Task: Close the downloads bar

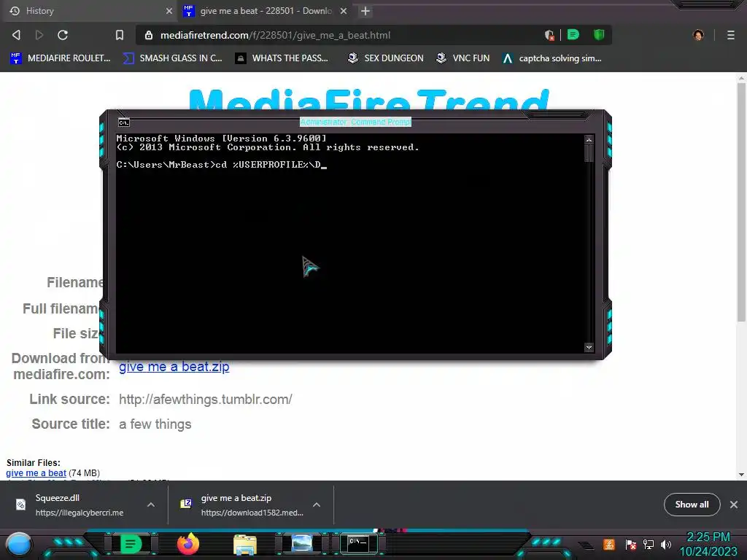Action: pyautogui.click(x=734, y=505)
